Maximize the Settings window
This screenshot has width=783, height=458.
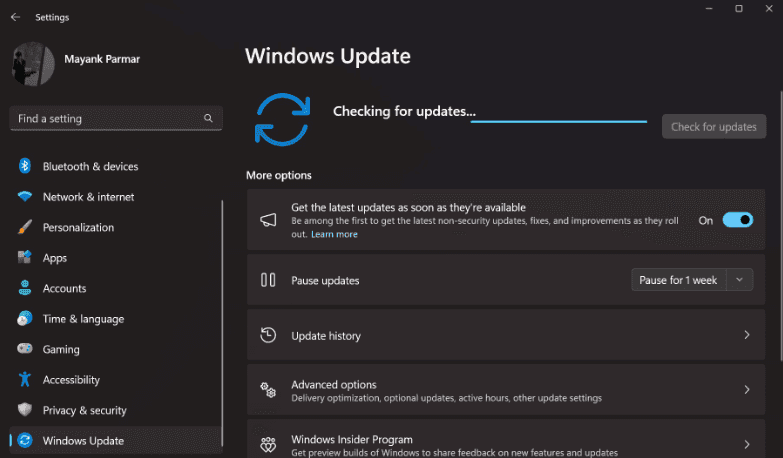click(739, 8)
